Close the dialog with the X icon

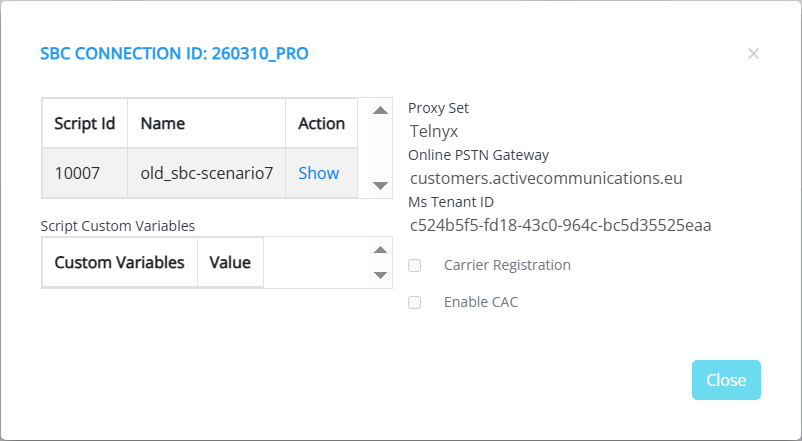pos(753,54)
